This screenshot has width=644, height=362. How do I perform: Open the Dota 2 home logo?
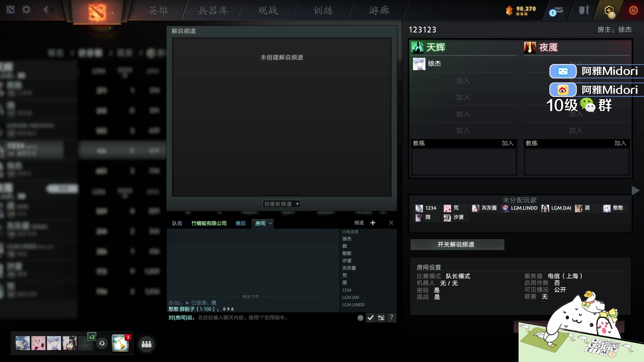click(x=97, y=12)
